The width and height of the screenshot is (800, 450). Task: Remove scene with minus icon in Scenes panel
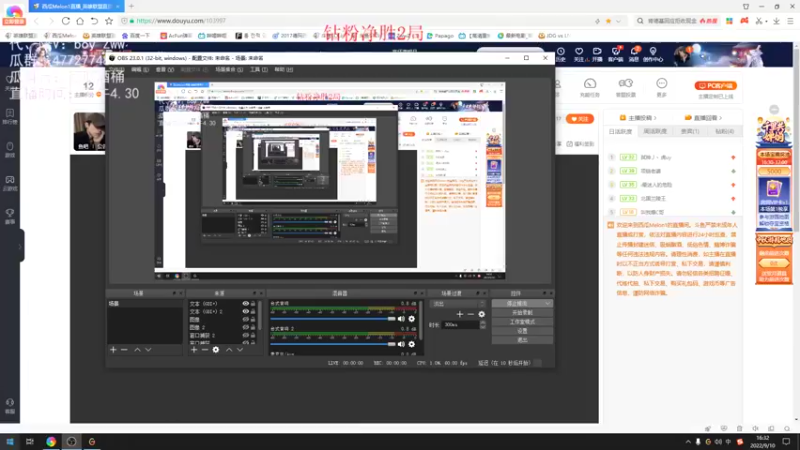(124, 350)
